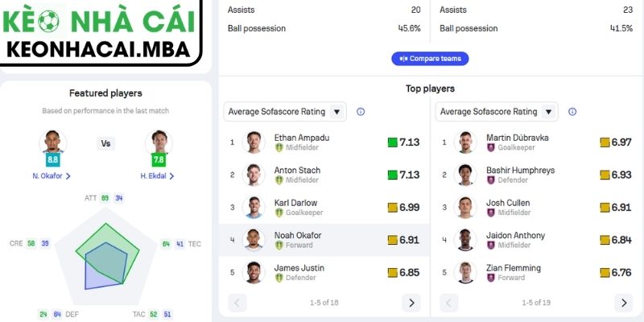644x322 pixels.
Task: Go to next page of right players list
Action: pyautogui.click(x=623, y=303)
